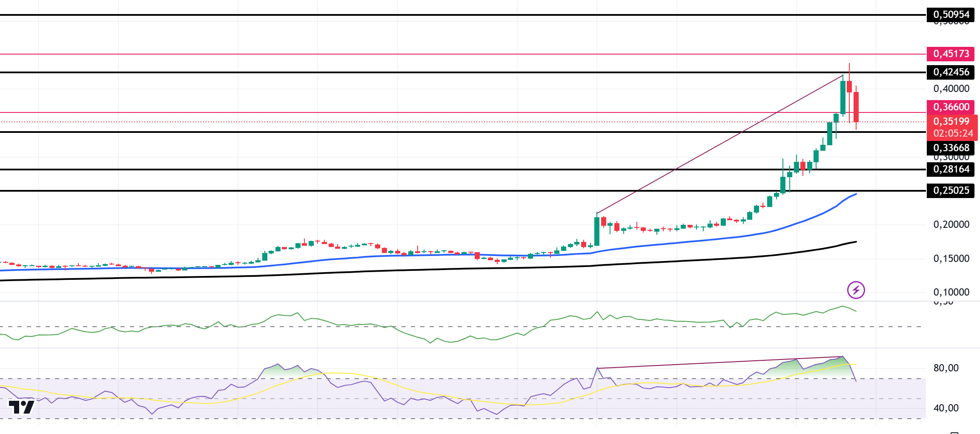The height and width of the screenshot is (434, 980).
Task: Click the 0,20000 price axis value
Action: pyautogui.click(x=951, y=225)
